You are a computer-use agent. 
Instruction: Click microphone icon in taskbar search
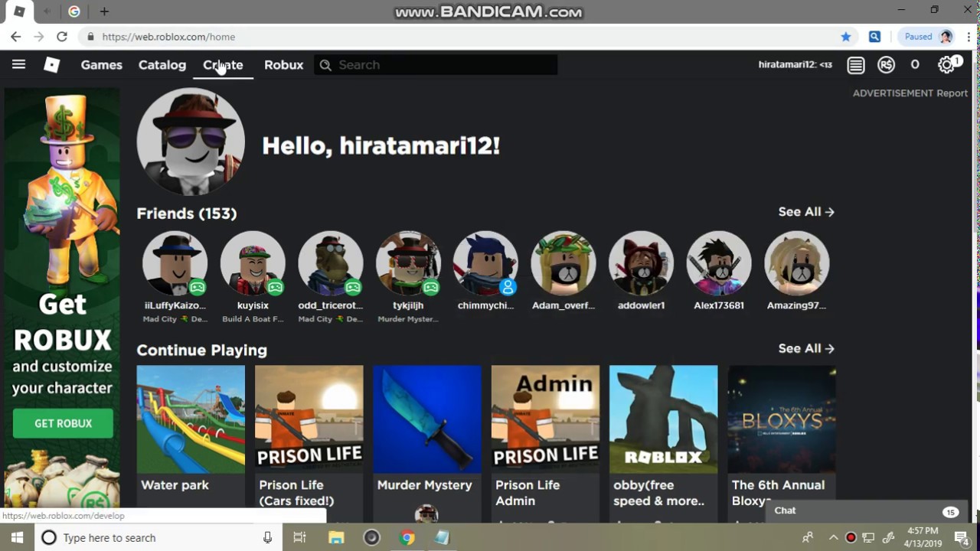point(267,538)
